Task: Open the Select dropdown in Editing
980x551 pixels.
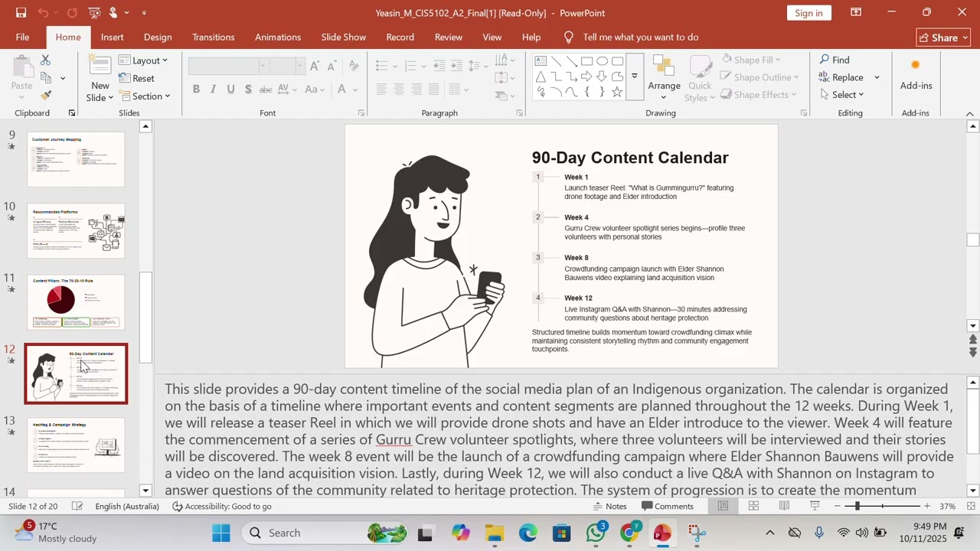Action: point(841,95)
